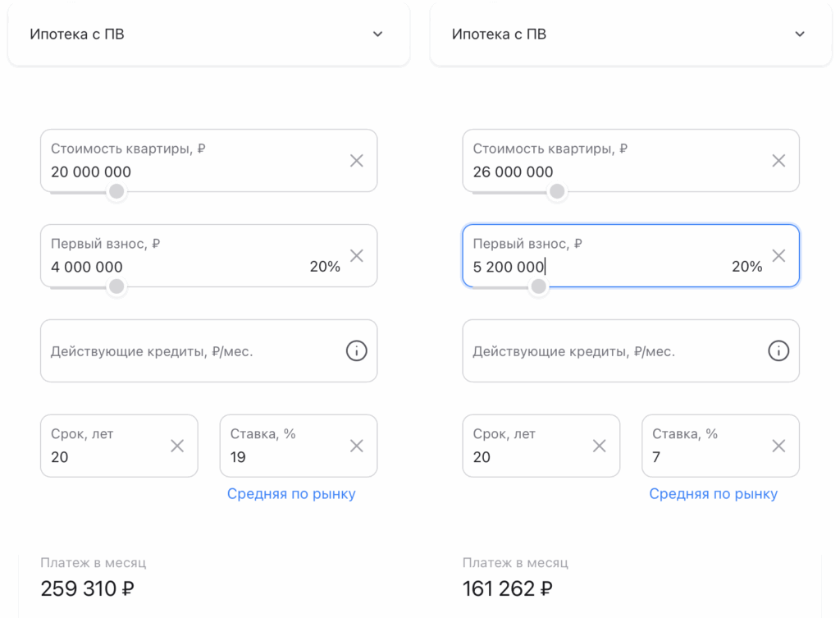Expand the right 'Ипотека с ПВ' dropdown

pyautogui.click(x=800, y=34)
